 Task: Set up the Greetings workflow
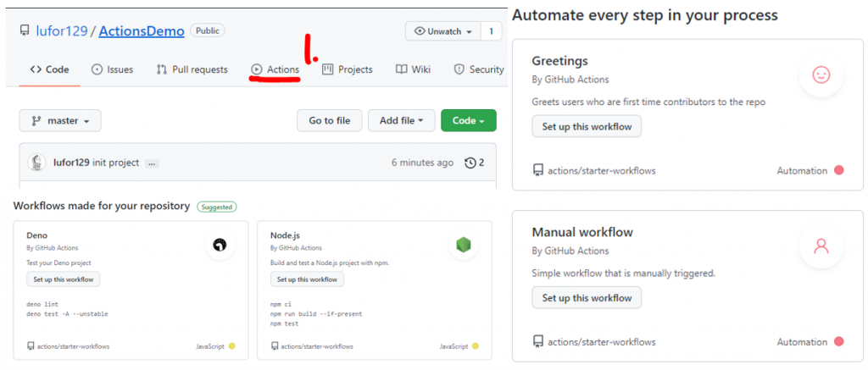(x=587, y=126)
